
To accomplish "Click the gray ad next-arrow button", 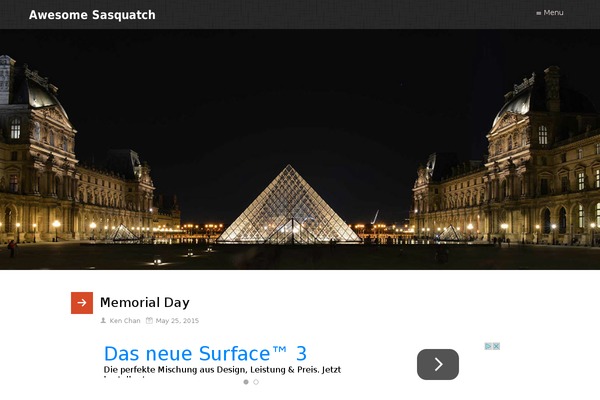I will point(438,364).
